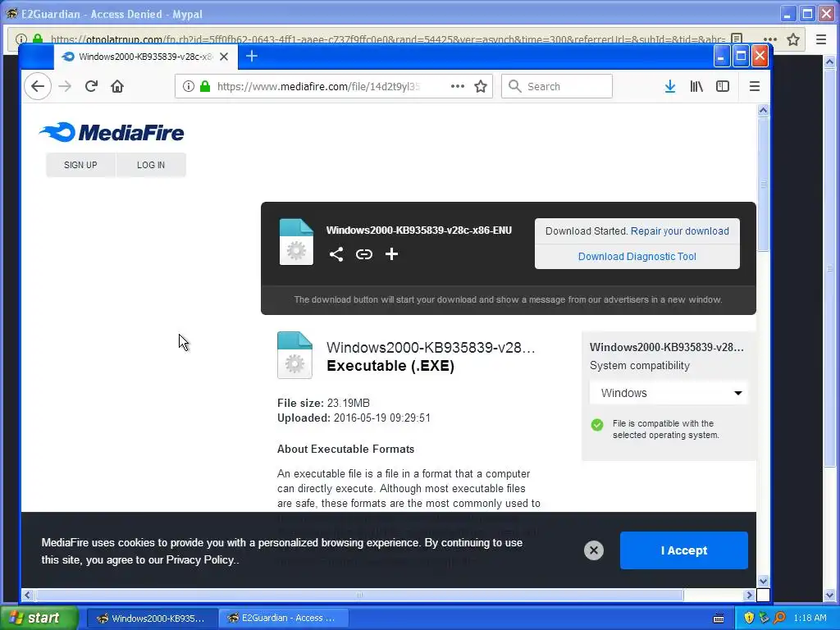Click the magnifier tray icon next to the clock
The height and width of the screenshot is (630, 840).
pos(780,618)
